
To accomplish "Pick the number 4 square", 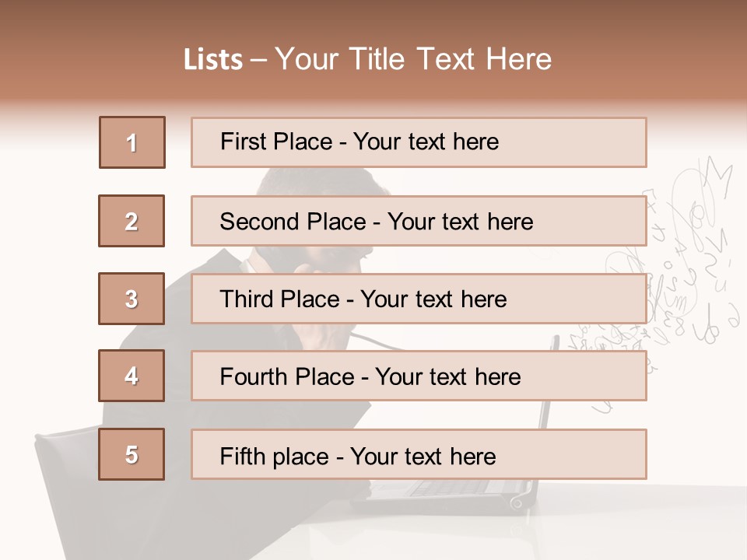I will [132, 376].
